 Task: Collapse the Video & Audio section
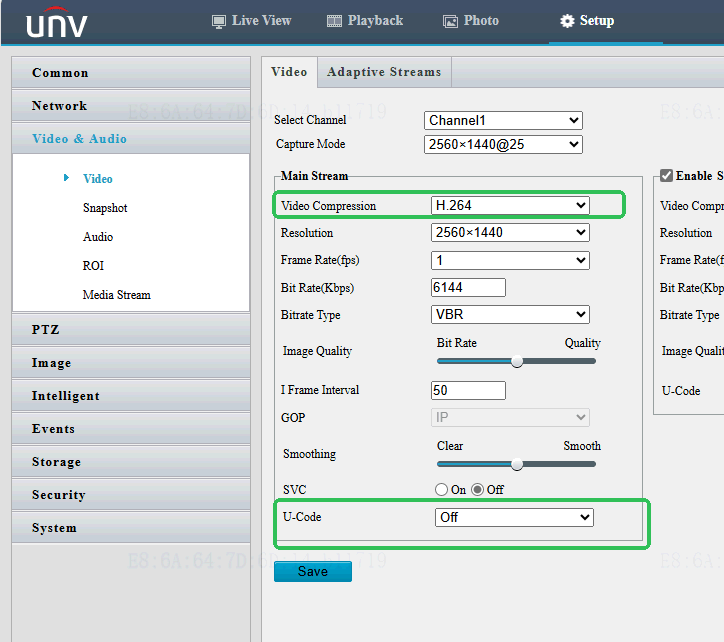point(131,139)
